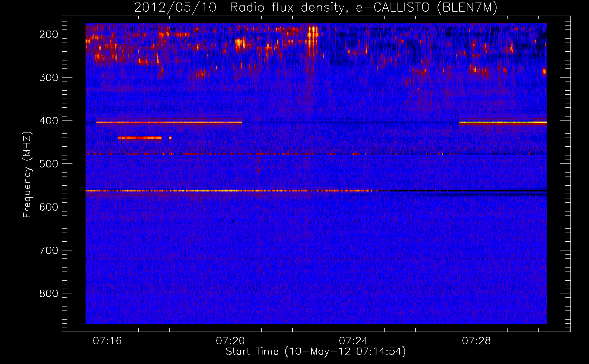This screenshot has width=589, height=364.
Task: Click the 500 frequency tick label
Action: tap(49, 164)
